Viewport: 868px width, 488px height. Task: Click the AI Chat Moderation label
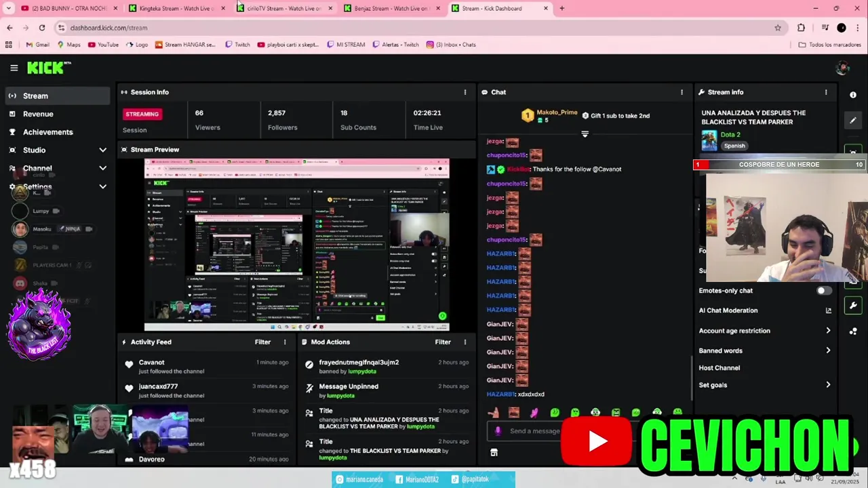click(x=728, y=310)
